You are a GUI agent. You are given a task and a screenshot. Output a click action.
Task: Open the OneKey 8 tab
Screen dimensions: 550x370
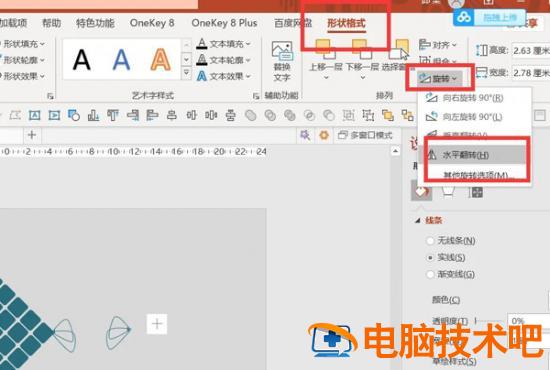(152, 23)
